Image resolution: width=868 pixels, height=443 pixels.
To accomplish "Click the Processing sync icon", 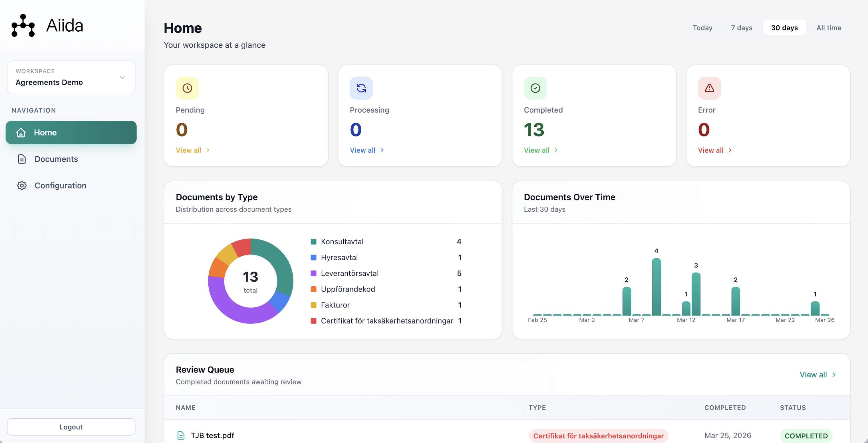I will point(361,88).
